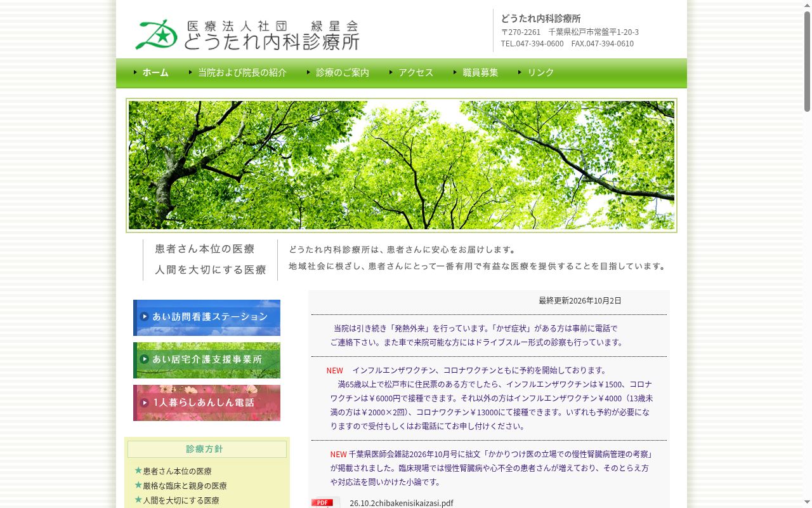Open the PDF icon beside 26.10.2chibakenisikaizasi.pdf
812x508 pixels.
click(x=325, y=502)
